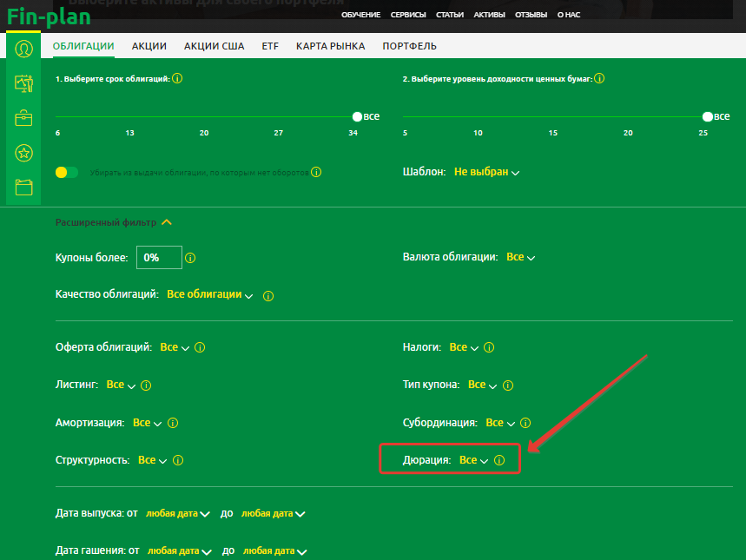Open the Шаблон 'Не выбран' dropdown
Screen dimensions: 746x560
pos(486,172)
